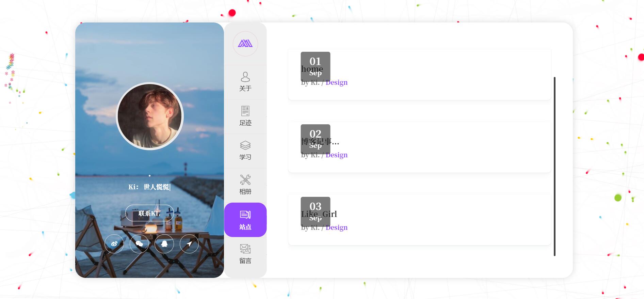Open the Like_Girl post title

319,214
